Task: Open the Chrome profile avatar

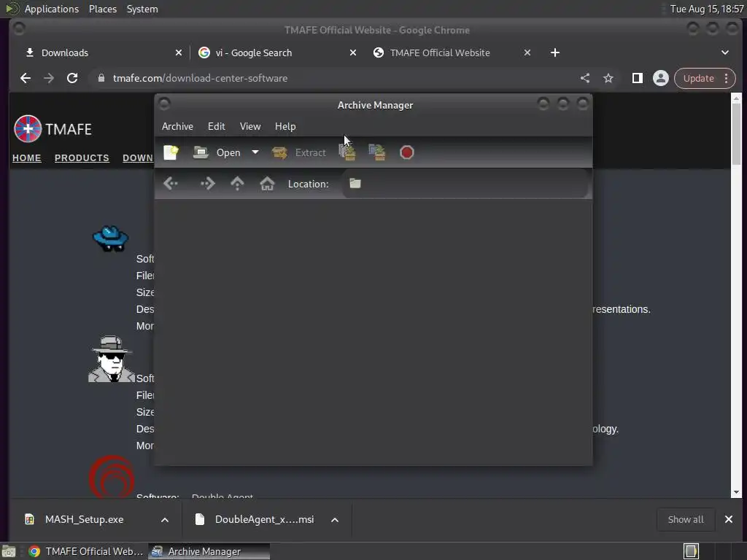Action: pyautogui.click(x=661, y=78)
